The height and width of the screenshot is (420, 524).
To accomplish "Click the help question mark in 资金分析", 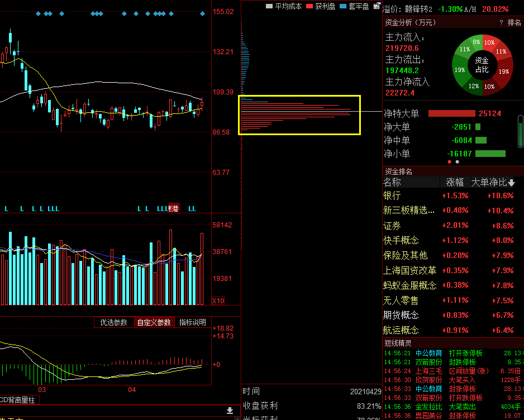I will (x=501, y=23).
